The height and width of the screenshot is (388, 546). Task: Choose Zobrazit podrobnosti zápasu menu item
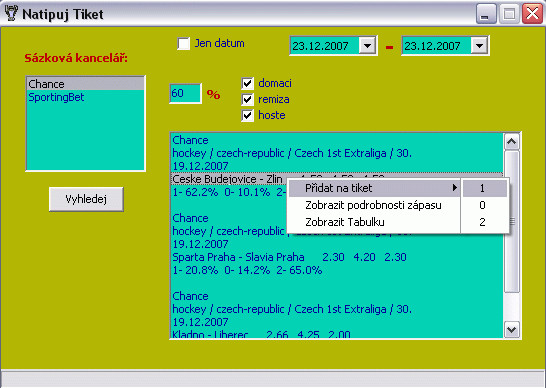(374, 205)
